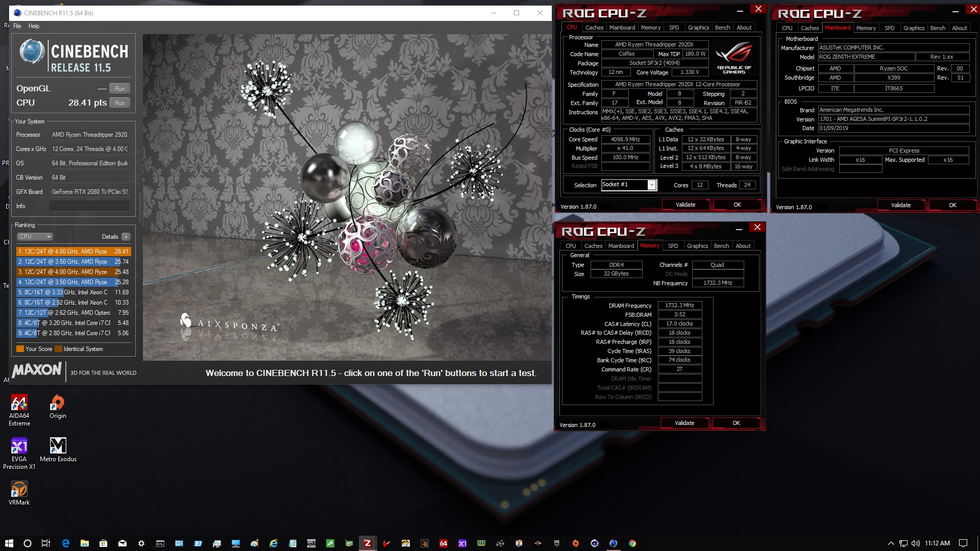The width and height of the screenshot is (980, 551).
Task: Open the volume control in system tray
Action: 915,543
